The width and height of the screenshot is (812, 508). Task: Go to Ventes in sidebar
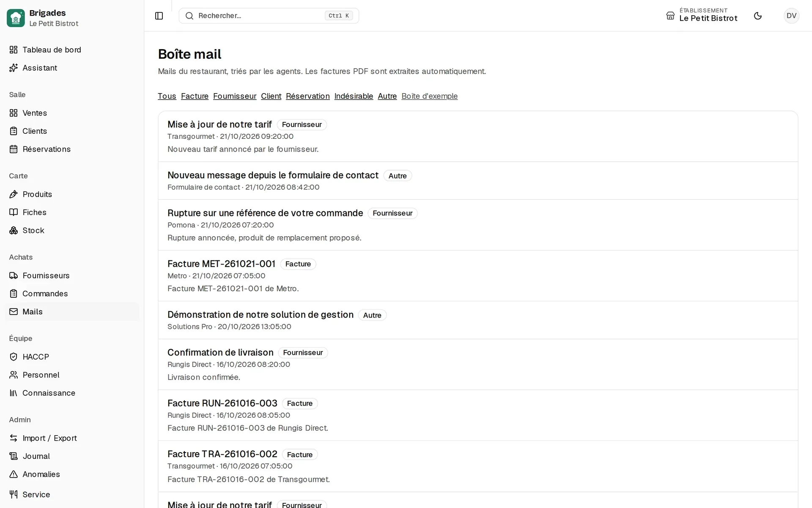coord(72,113)
